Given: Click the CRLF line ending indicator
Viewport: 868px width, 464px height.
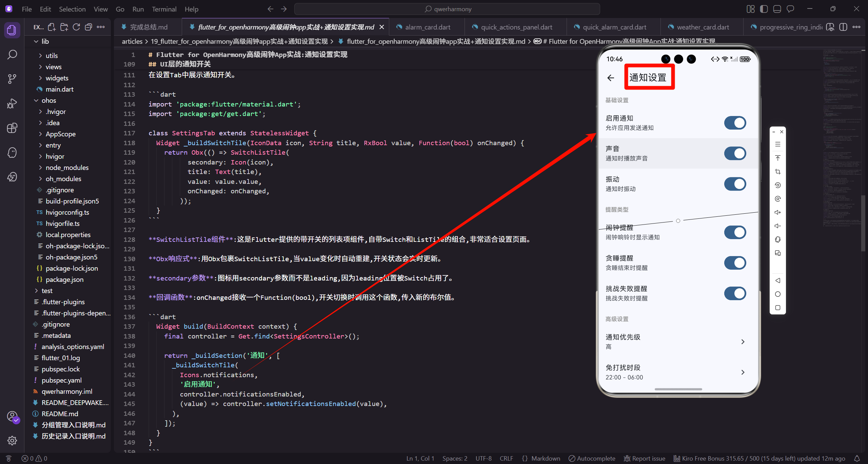Looking at the screenshot, I should point(506,458).
